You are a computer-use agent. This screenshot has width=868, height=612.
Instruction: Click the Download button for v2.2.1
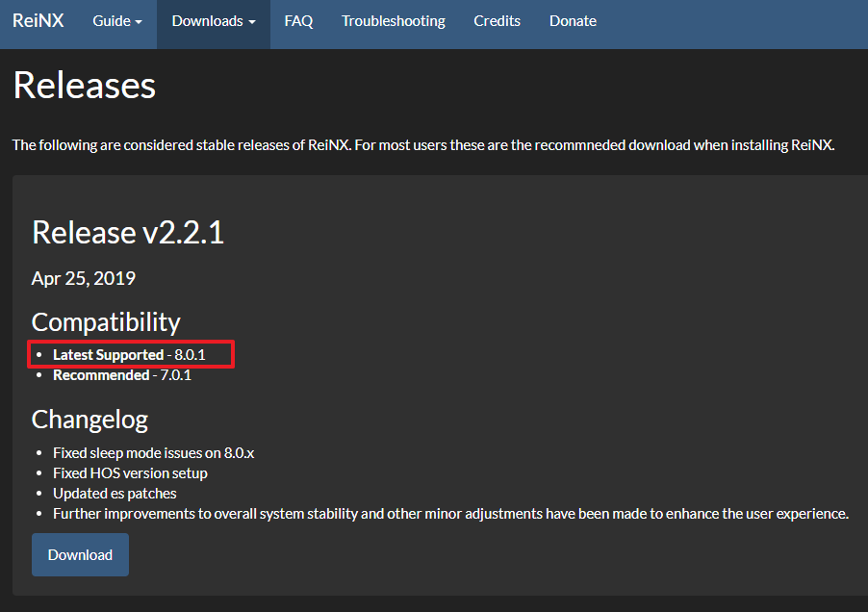point(80,554)
